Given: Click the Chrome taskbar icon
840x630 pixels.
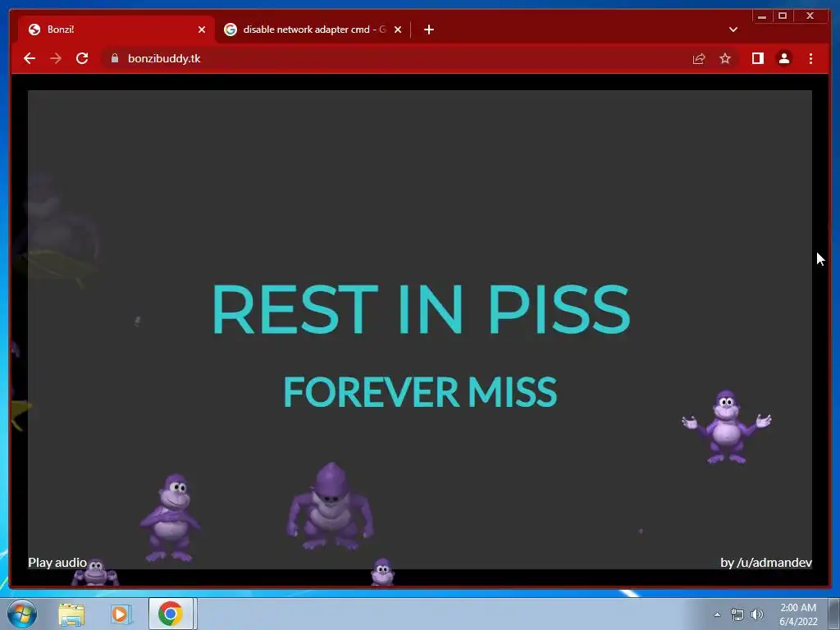Looking at the screenshot, I should click(171, 614).
